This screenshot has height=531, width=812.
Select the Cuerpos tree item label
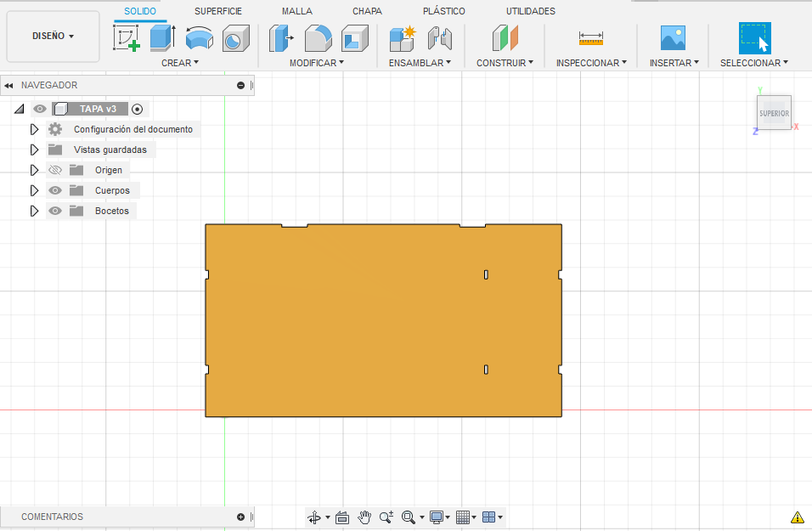tap(112, 190)
